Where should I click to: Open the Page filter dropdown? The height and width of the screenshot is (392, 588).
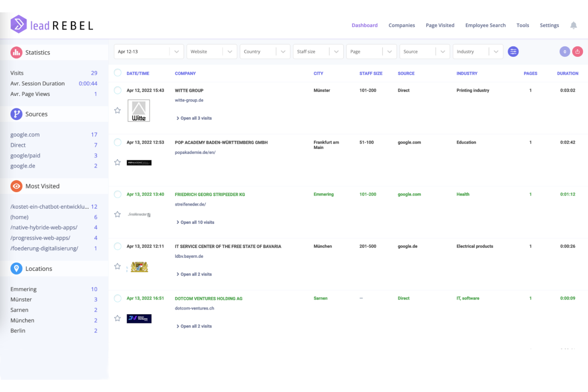(x=371, y=52)
